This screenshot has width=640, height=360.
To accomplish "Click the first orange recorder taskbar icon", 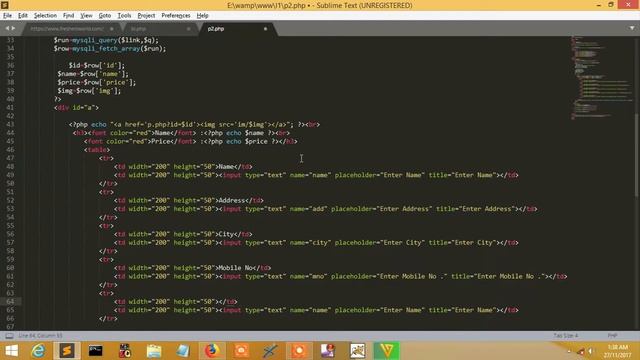I will (241, 351).
